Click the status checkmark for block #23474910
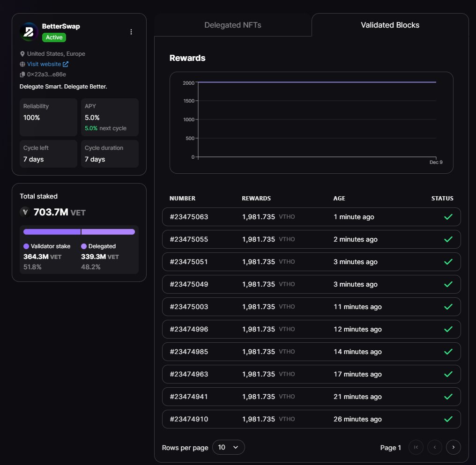Image resolution: width=476 pixels, height=465 pixels. point(448,419)
